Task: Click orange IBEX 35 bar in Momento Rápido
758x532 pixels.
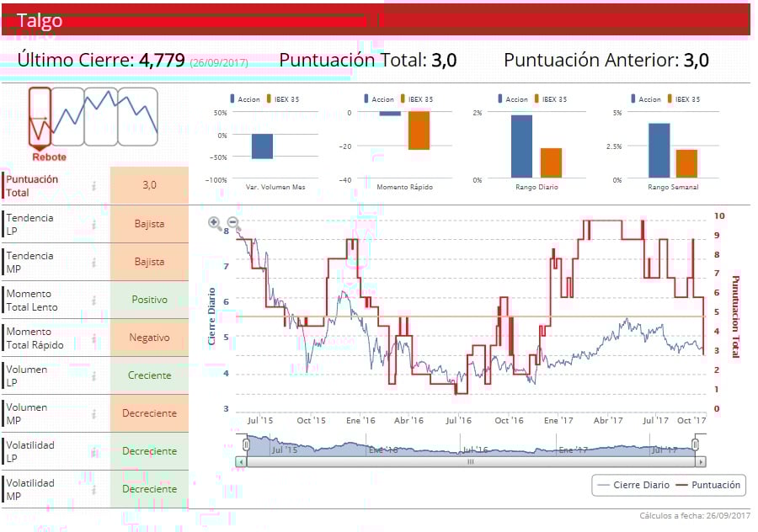Action: (x=419, y=130)
